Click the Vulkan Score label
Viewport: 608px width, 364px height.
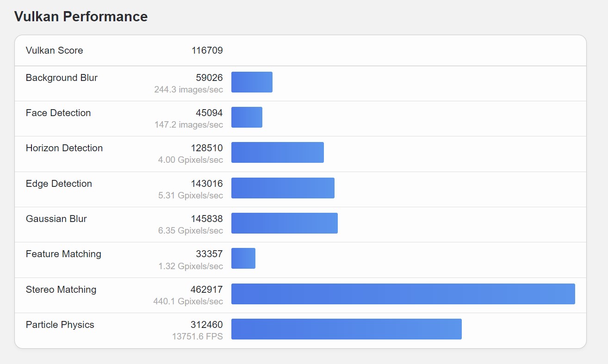[55, 50]
